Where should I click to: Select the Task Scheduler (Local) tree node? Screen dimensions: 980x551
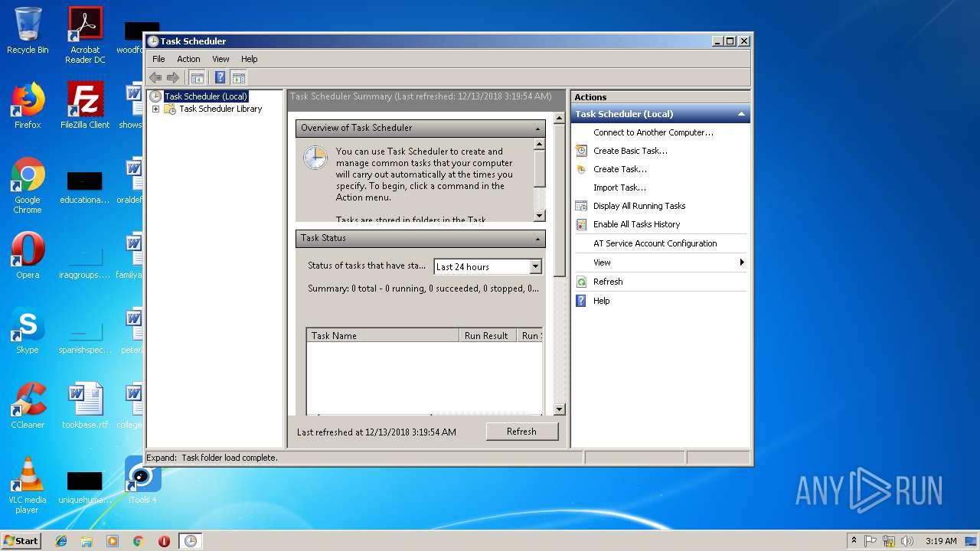click(x=206, y=96)
